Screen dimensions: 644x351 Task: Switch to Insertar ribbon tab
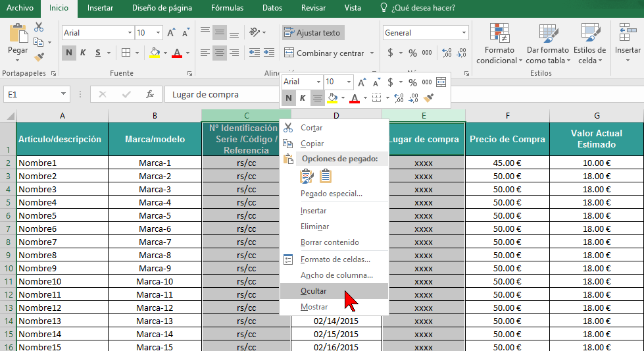click(100, 8)
